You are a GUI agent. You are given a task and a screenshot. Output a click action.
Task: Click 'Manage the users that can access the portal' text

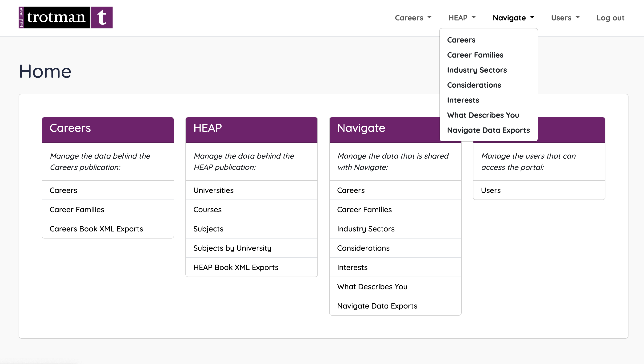528,161
